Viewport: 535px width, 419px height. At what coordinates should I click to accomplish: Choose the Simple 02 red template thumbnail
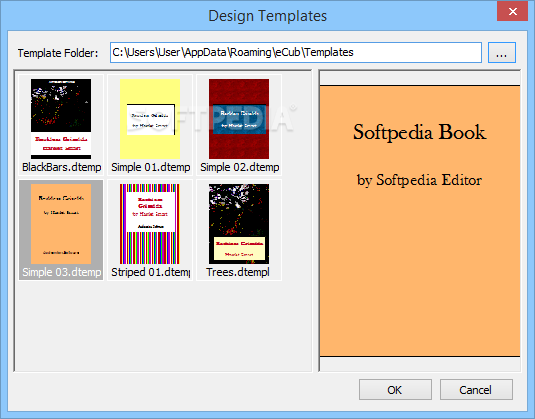[x=239, y=119]
